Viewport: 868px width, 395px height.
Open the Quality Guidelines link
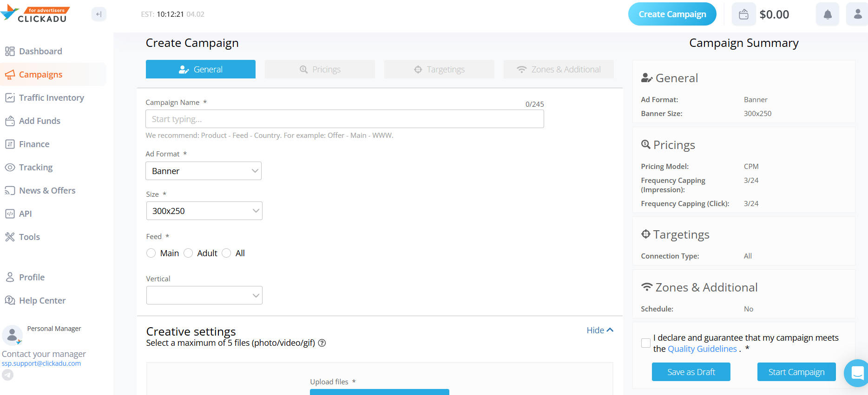702,349
